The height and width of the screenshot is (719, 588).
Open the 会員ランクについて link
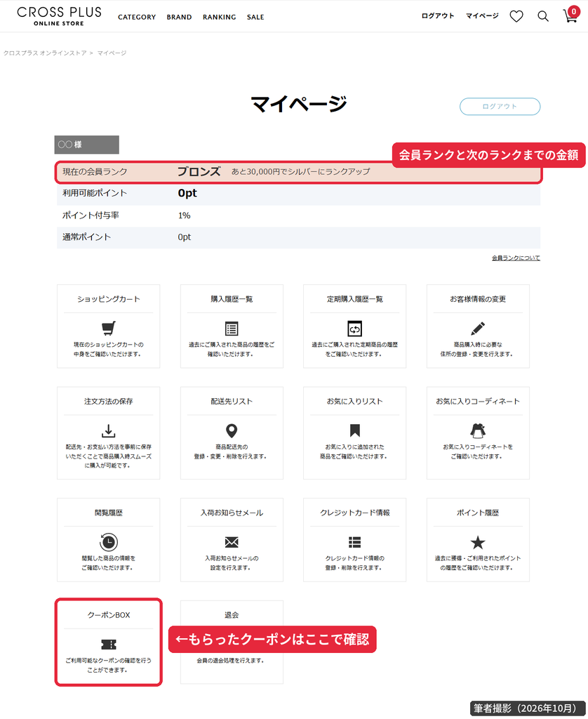tap(516, 258)
